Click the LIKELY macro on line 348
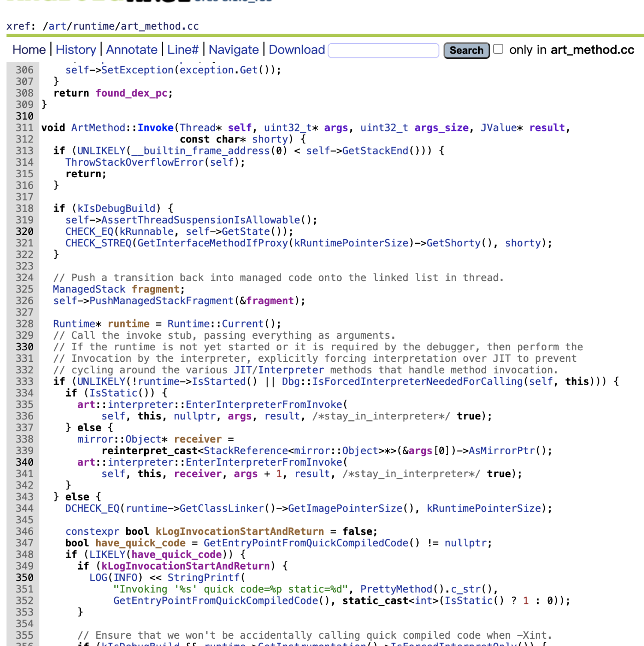The width and height of the screenshot is (644, 646). (x=107, y=555)
